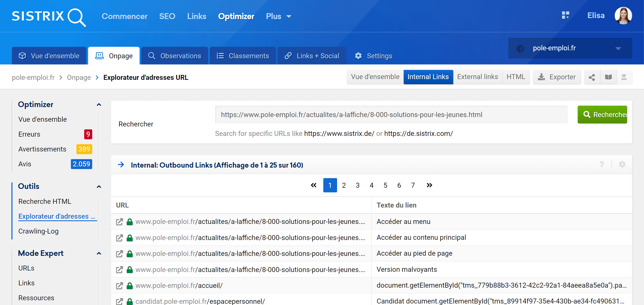Viewport: 644px width, 305px height.
Task: Switch to the Onpage tab
Action: point(114,56)
